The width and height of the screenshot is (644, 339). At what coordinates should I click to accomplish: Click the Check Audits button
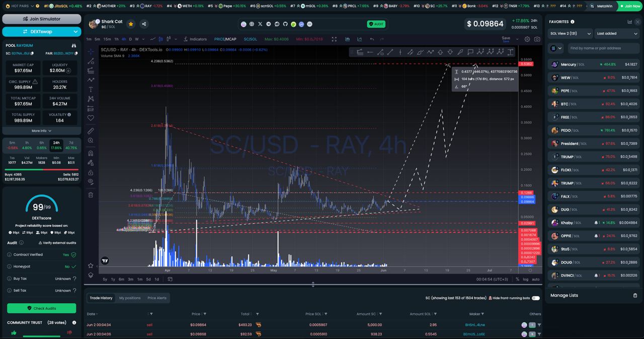(41, 308)
